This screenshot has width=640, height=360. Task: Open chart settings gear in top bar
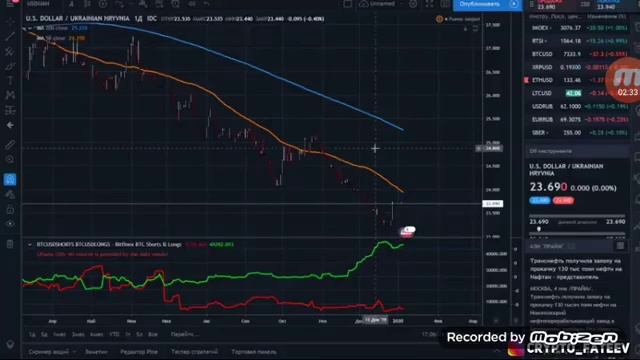(413, 4)
